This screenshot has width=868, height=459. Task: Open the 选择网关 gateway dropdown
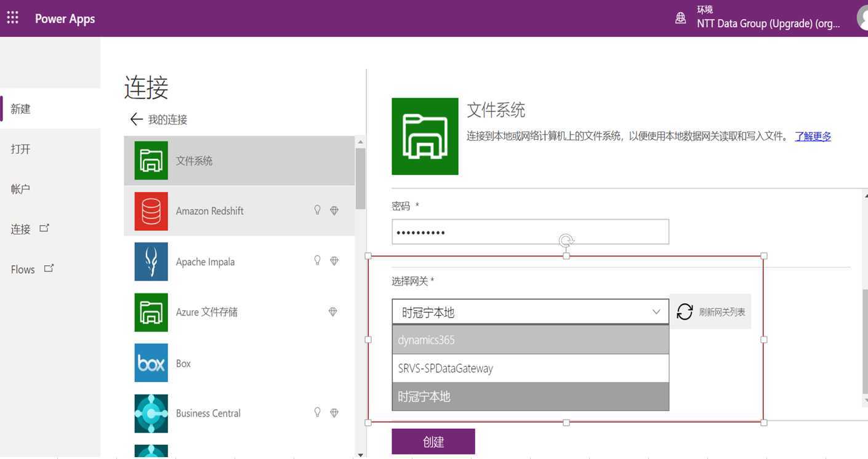[530, 312]
